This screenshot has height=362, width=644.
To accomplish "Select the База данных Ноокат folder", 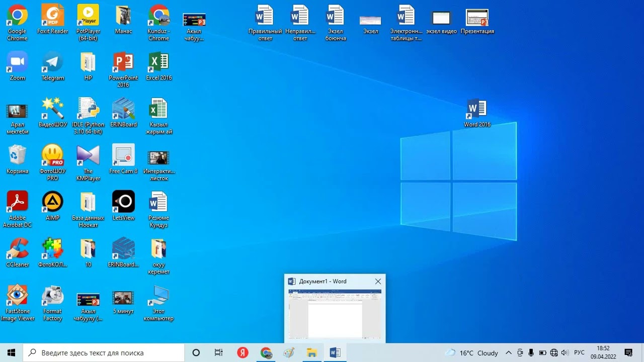I will 88,210.
